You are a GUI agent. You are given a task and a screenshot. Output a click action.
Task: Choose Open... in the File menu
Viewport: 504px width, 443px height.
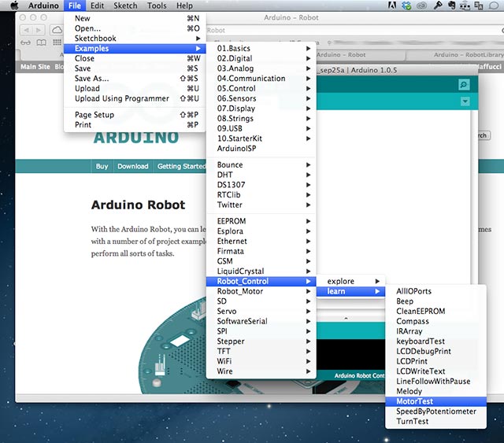(x=135, y=28)
